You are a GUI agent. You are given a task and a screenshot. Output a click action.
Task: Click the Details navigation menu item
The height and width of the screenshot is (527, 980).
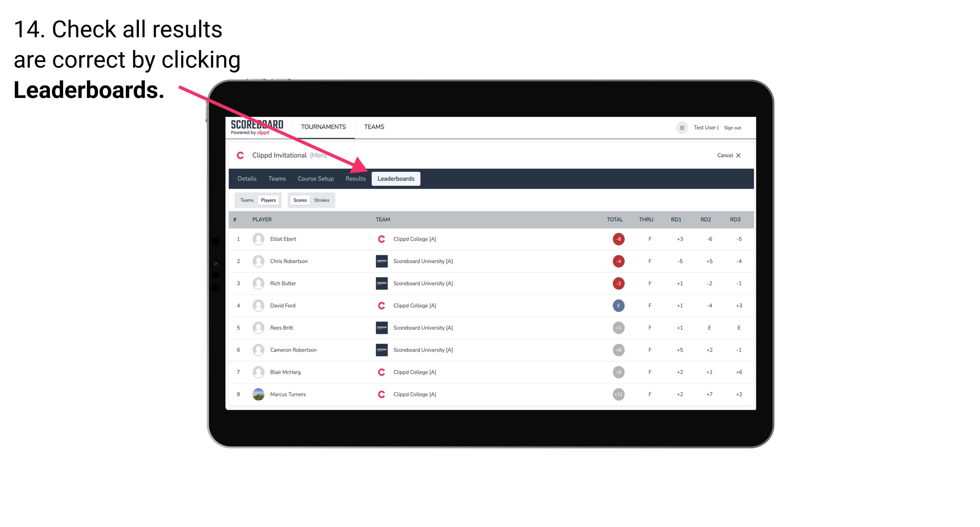click(x=247, y=178)
